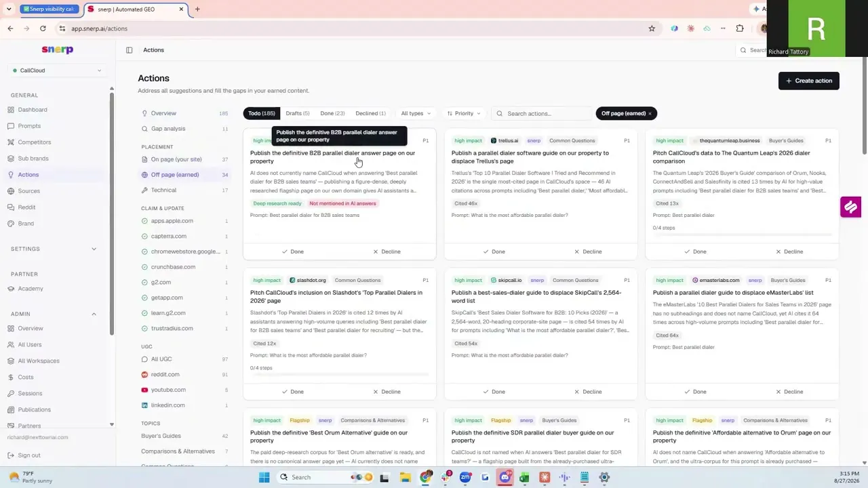Open the All types filter dropdown
Screen dimensions: 868x488
pos(416,114)
